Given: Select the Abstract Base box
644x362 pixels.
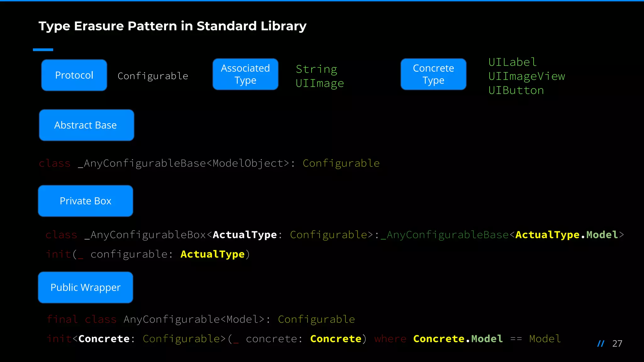Looking at the screenshot, I should tap(86, 125).
